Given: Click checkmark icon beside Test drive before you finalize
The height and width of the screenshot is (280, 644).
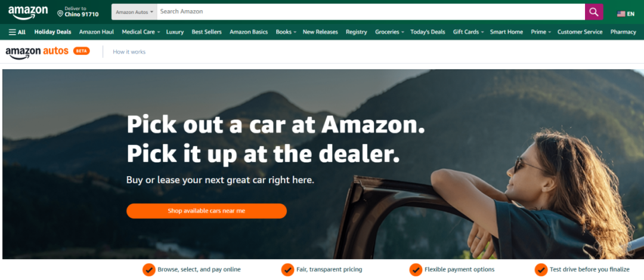Looking at the screenshot, I should pyautogui.click(x=541, y=270).
